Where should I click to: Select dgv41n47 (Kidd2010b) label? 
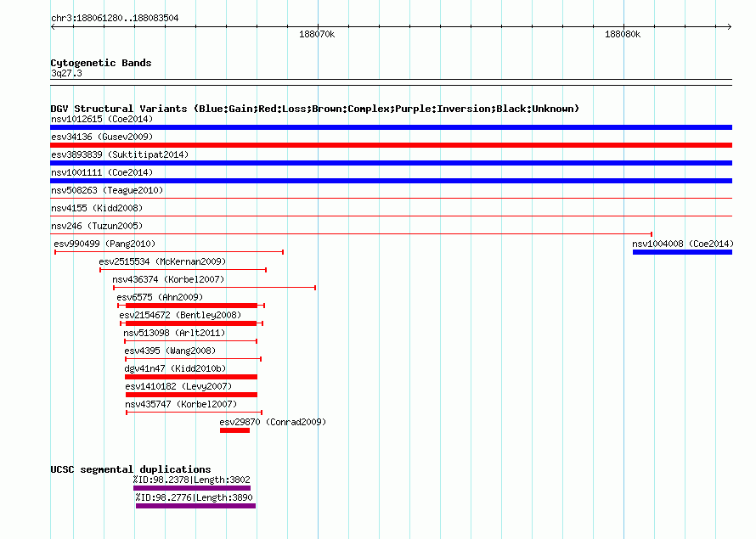pos(175,368)
